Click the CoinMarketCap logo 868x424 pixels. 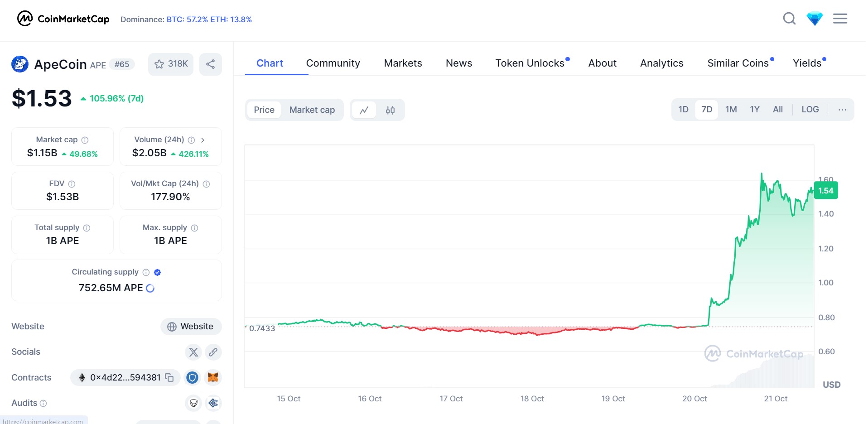pos(63,19)
